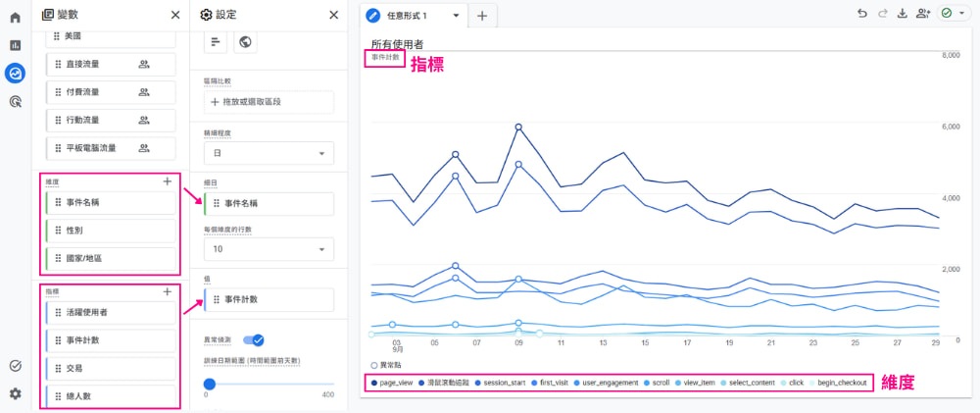
Task: Close the 設定 panel
Action: 334,15
